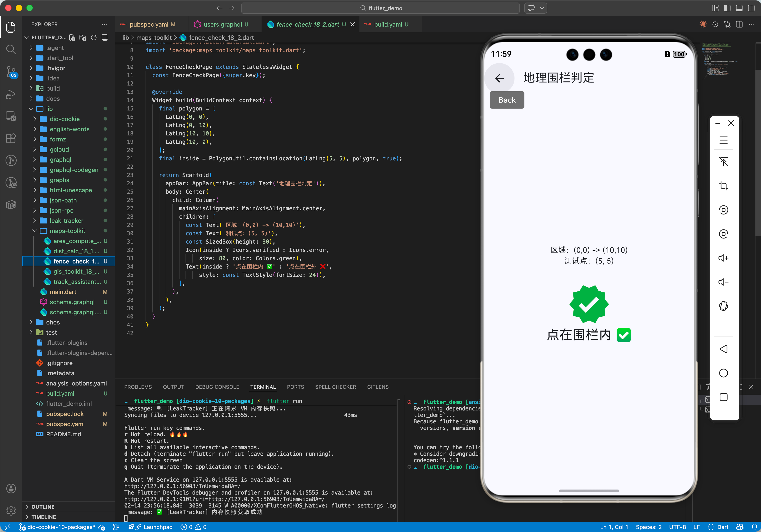Toggle the bottom panel layout button

pyautogui.click(x=739, y=8)
